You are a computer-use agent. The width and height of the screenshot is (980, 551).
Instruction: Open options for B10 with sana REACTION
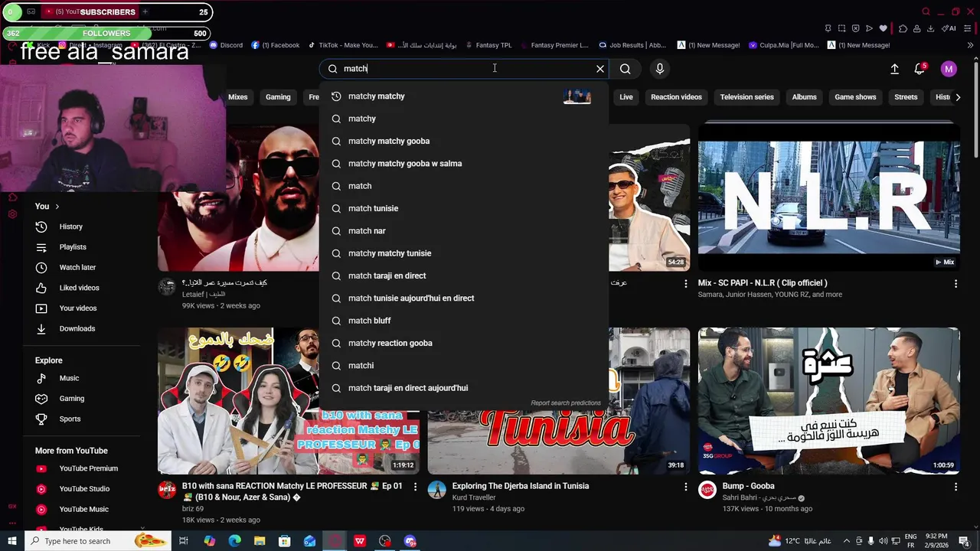pos(416,487)
